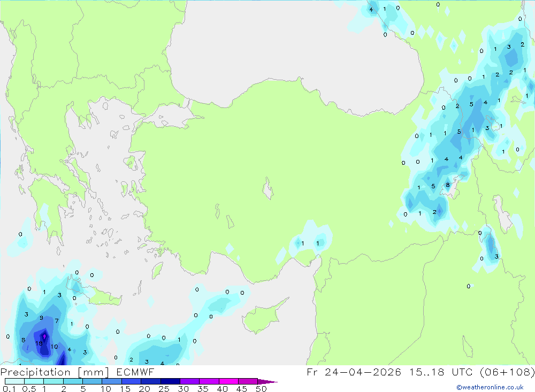
Task: Click the 0.5–1 mm legend color swatch
Action: click(x=34, y=381)
